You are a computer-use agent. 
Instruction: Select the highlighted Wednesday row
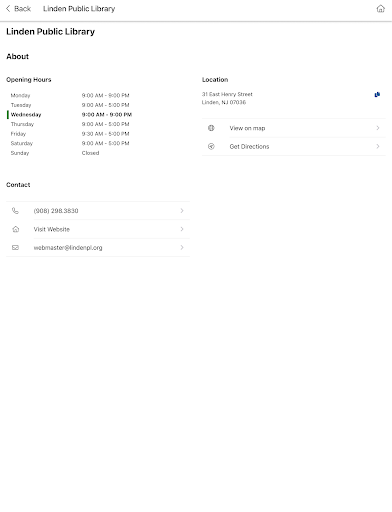coord(70,115)
